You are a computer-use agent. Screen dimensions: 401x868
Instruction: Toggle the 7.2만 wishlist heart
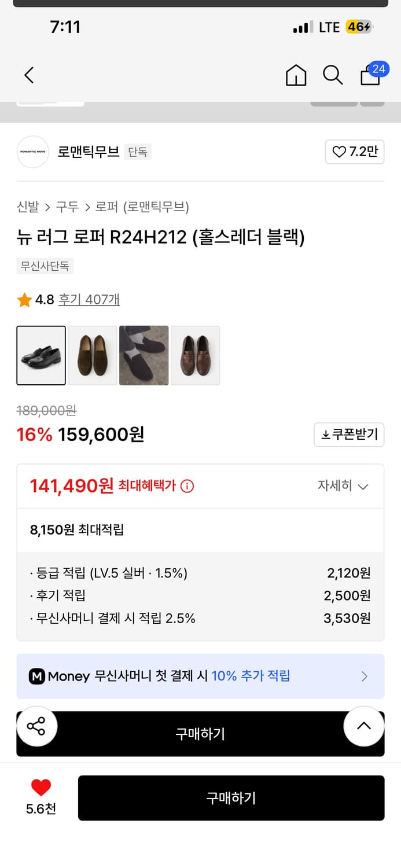click(x=354, y=152)
